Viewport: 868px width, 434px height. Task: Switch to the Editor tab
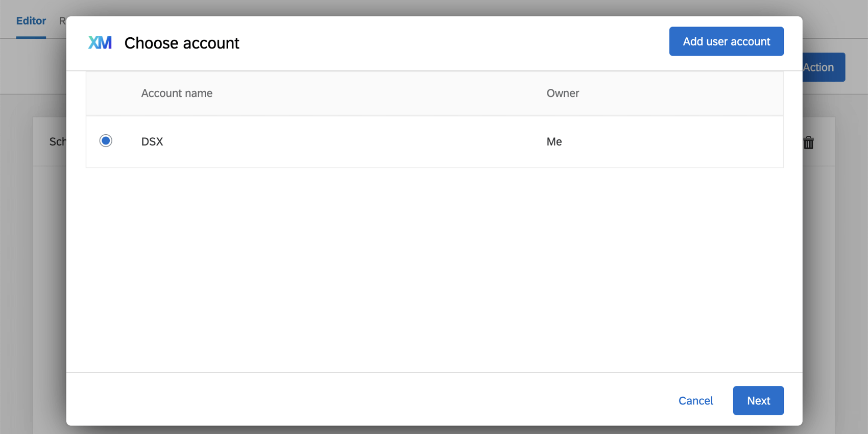[x=31, y=21]
